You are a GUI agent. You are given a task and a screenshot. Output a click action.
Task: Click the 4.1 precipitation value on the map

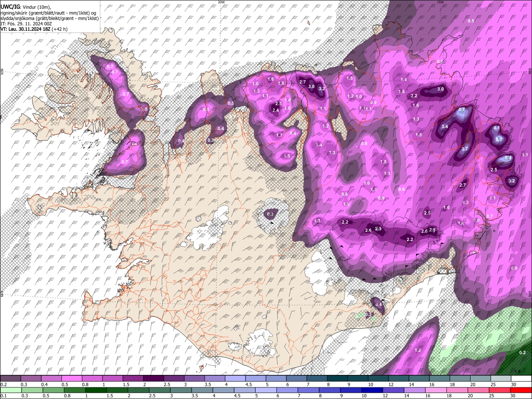point(496,128)
